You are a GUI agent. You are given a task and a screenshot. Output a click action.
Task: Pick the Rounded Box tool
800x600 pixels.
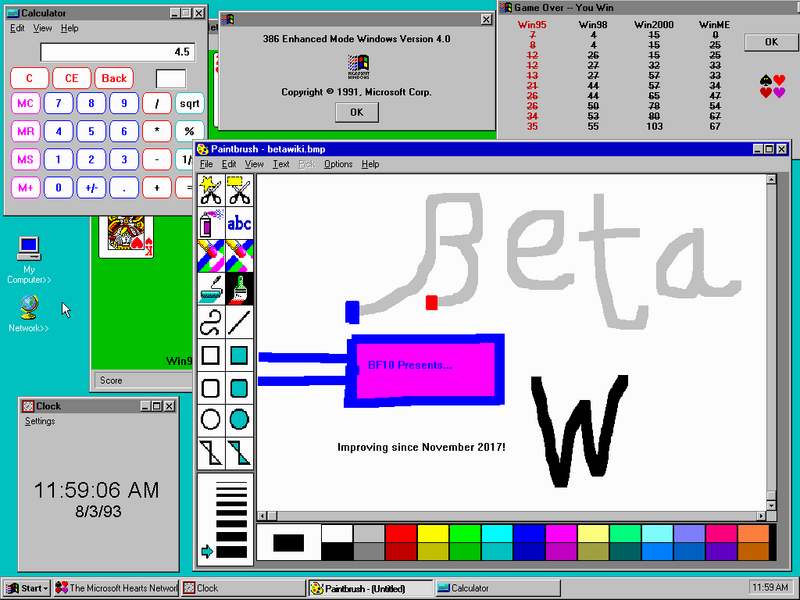pos(211,388)
